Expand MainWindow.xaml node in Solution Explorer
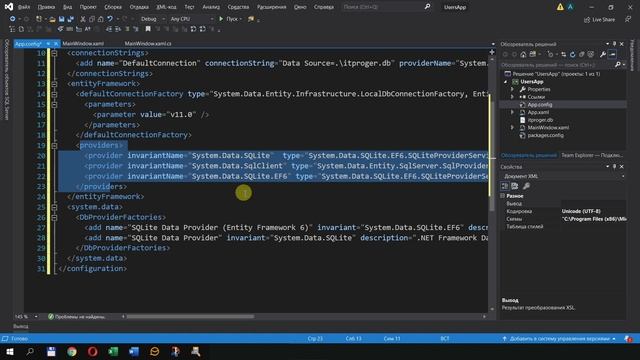The image size is (640, 360). click(513, 128)
